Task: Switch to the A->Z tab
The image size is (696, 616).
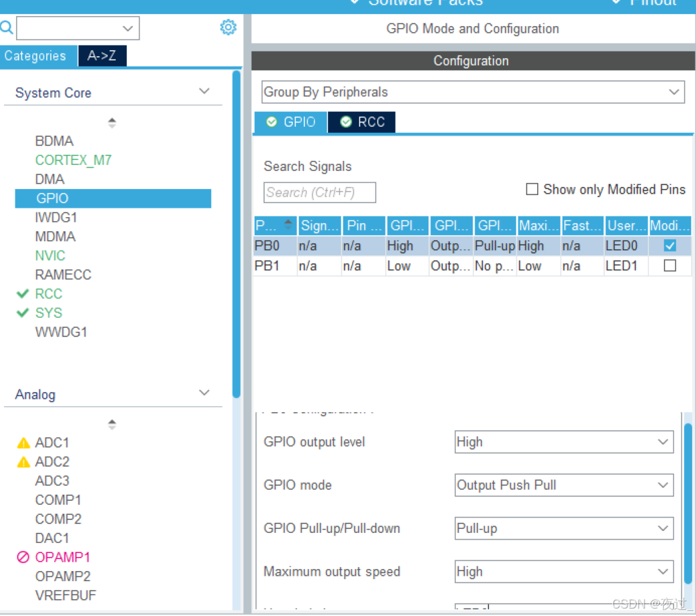Action: [102, 56]
